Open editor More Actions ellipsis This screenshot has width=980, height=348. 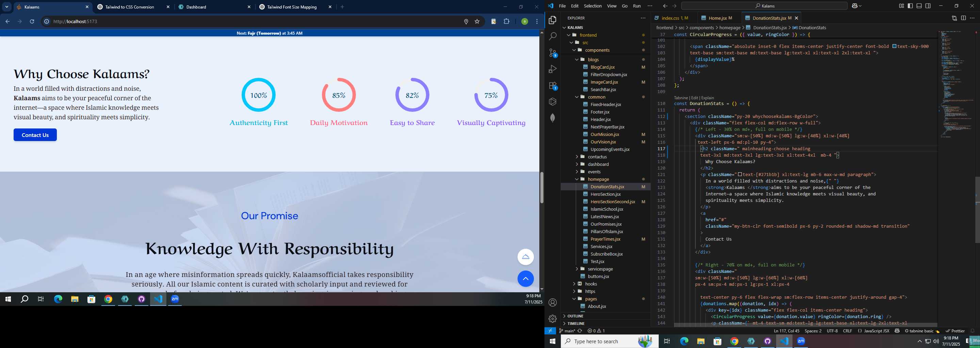tap(972, 18)
